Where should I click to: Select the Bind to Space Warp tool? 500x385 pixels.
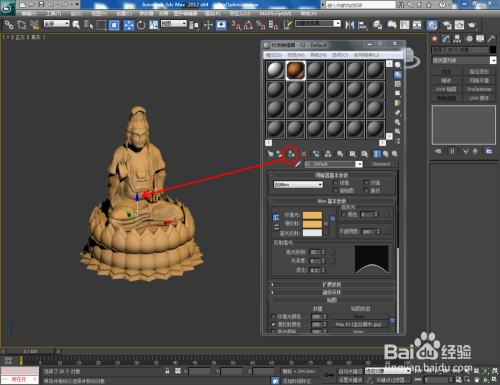pyautogui.click(x=34, y=25)
